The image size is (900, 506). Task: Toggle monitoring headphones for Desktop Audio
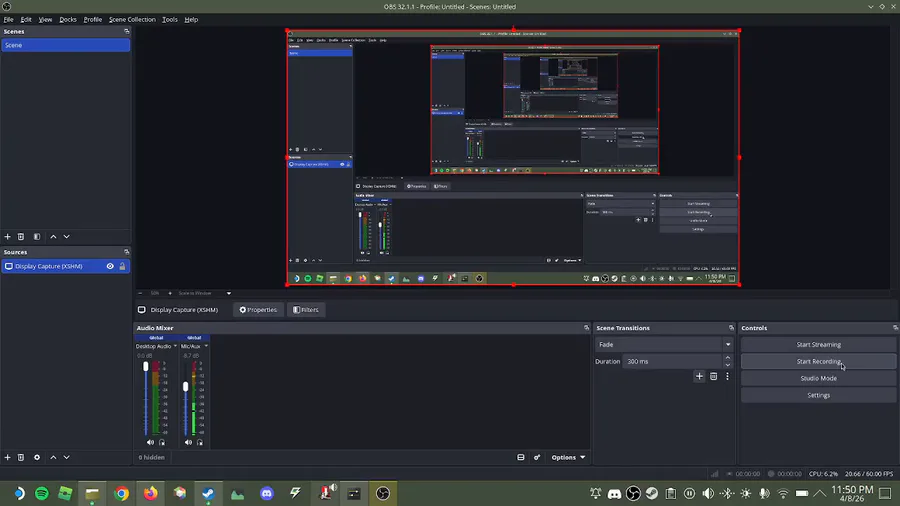(x=162, y=442)
